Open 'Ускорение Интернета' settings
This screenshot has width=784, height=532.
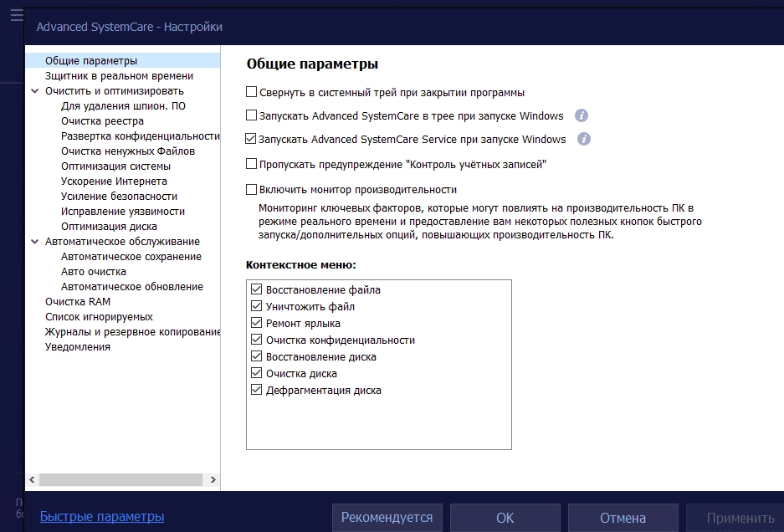114,181
